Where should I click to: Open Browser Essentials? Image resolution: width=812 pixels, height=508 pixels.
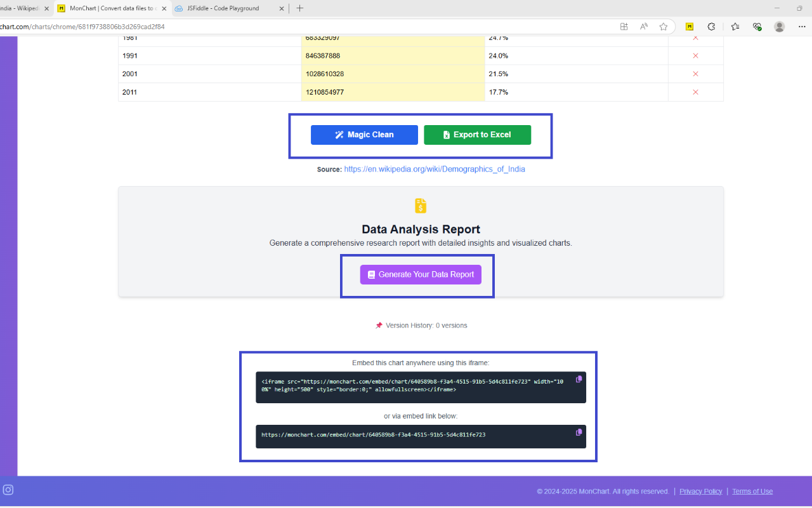pos(756,27)
